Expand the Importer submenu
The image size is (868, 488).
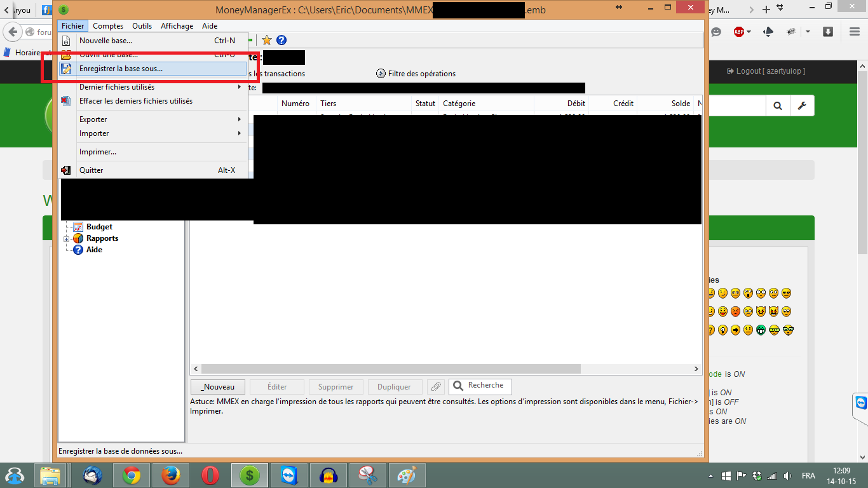[159, 133]
